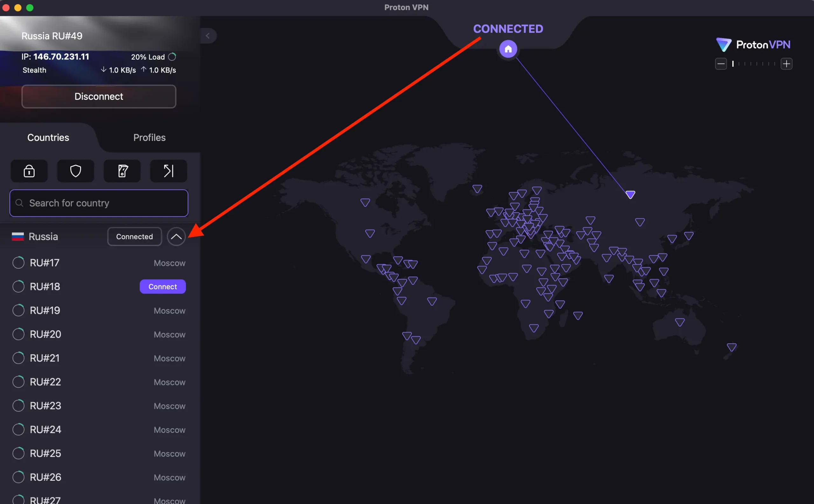Click the Tor switch filter icon
814x504 pixels.
click(122, 171)
